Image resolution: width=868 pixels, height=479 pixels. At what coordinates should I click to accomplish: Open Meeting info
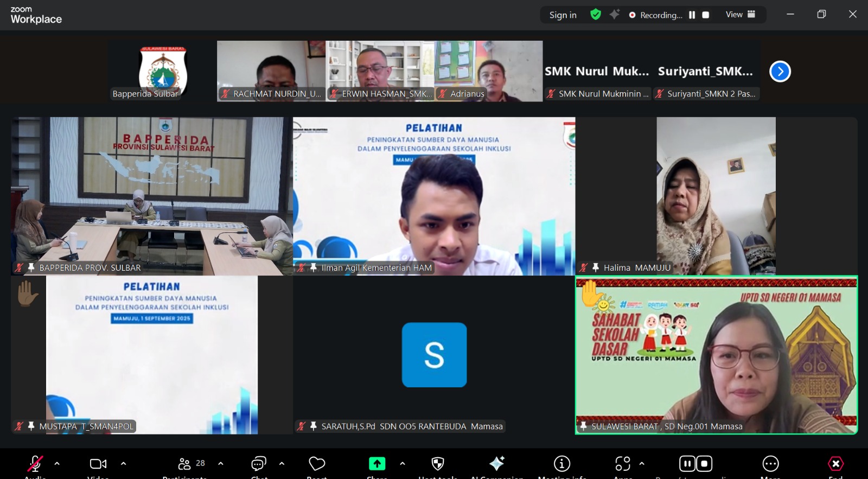562,464
